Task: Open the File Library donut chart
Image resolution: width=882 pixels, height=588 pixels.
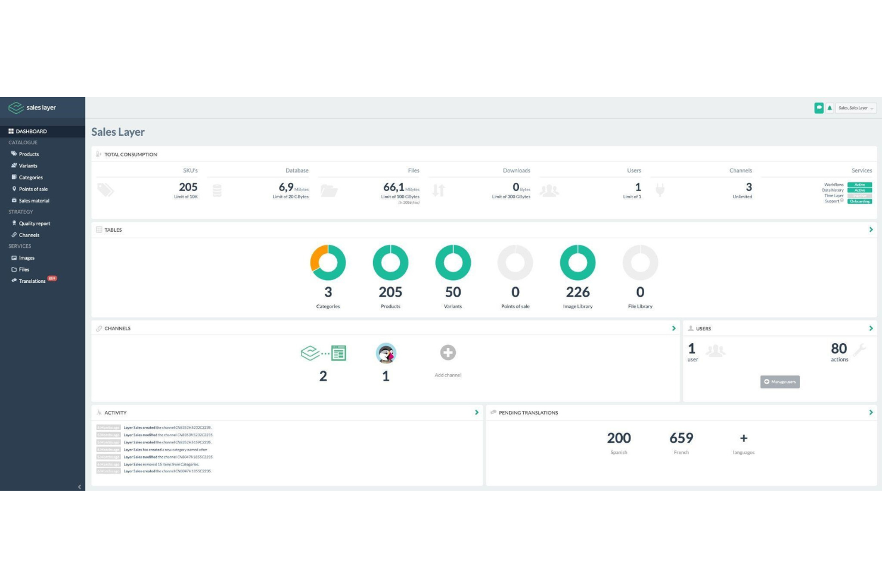Action: pyautogui.click(x=640, y=262)
